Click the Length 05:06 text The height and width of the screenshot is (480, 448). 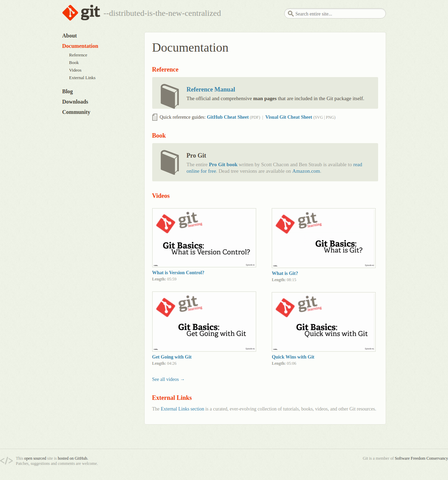pos(284,363)
